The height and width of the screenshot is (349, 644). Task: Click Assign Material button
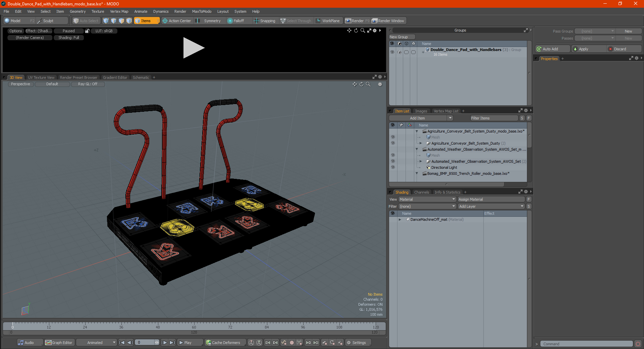(x=491, y=199)
